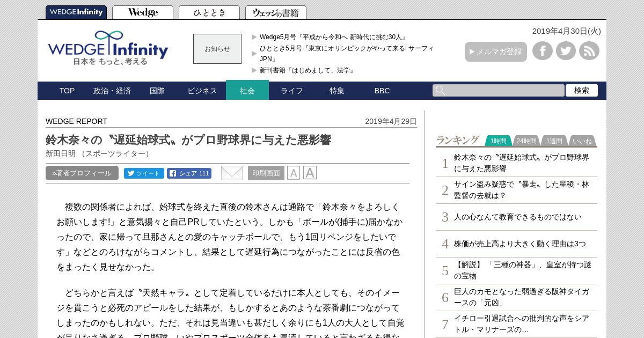This screenshot has height=338, width=644.
Task: Switch to the WEDGE Infinity top tab
Action: [x=76, y=12]
